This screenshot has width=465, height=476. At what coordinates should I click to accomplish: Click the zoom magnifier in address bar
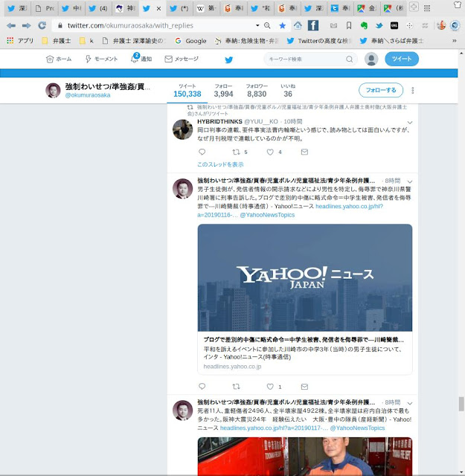click(267, 25)
